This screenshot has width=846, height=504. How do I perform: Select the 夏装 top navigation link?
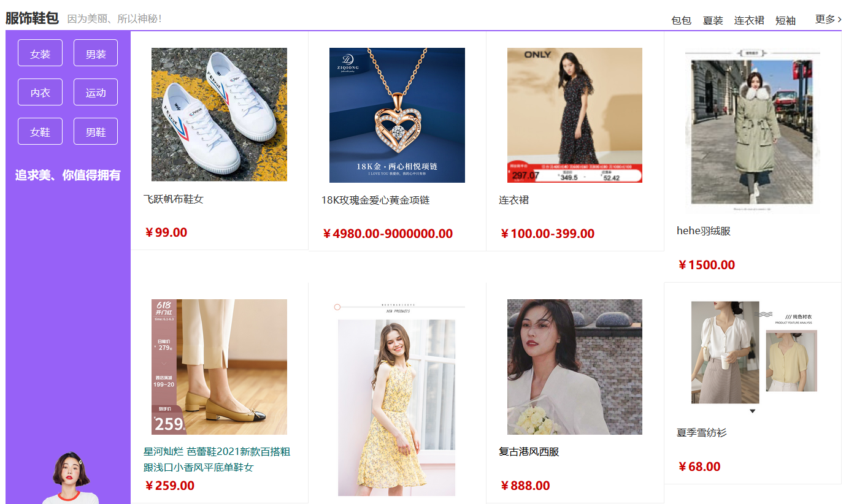point(713,20)
